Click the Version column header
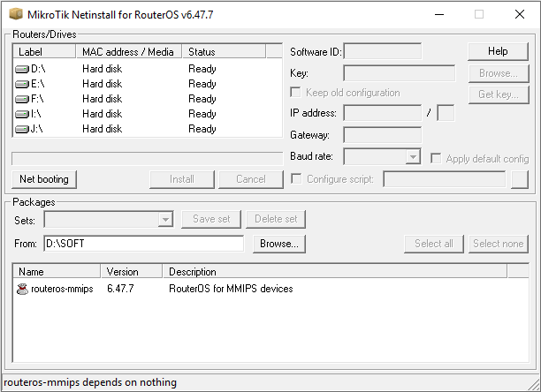The width and height of the screenshot is (541, 392). (x=132, y=271)
